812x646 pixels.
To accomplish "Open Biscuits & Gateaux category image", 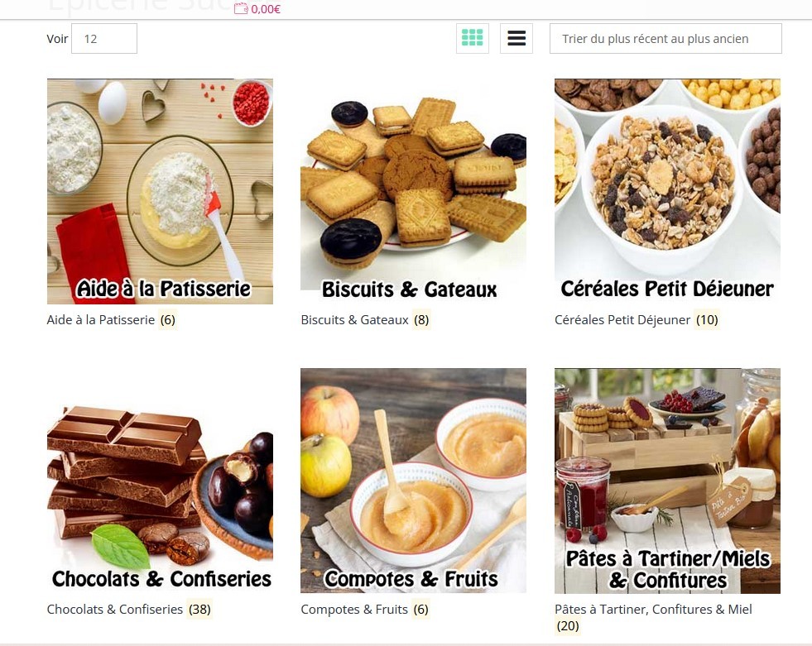I will tap(413, 192).
